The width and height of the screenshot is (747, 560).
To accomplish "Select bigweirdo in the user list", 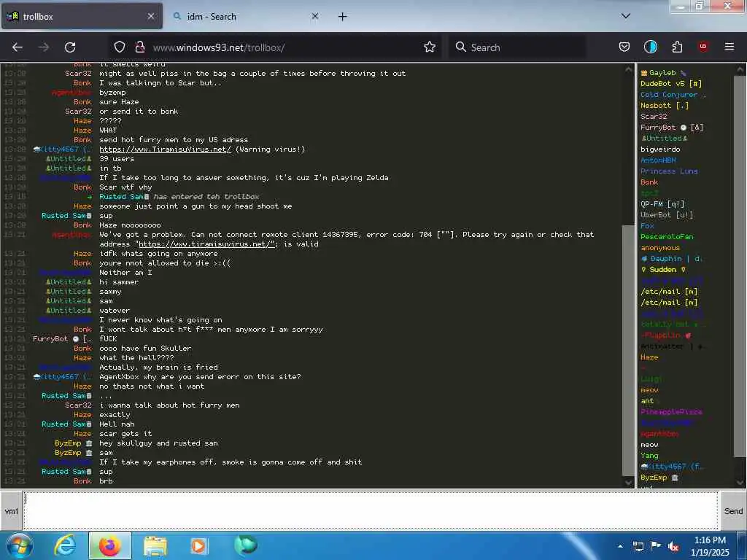I will click(660, 149).
